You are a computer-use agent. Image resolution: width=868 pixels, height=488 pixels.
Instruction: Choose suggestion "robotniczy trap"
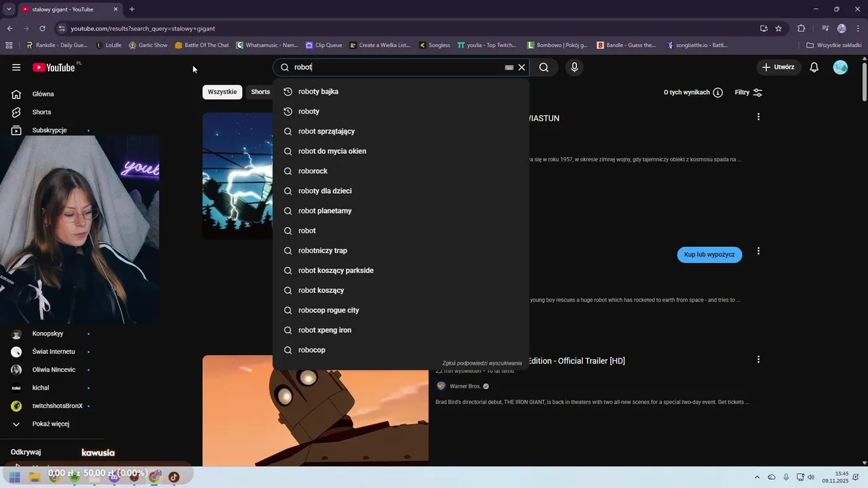click(400, 251)
